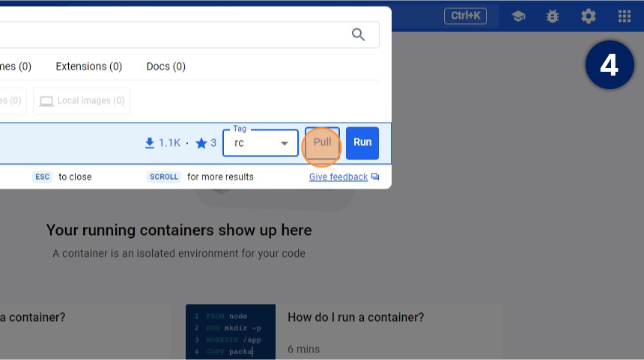Open "How do I run a container?" guide

pos(356,317)
